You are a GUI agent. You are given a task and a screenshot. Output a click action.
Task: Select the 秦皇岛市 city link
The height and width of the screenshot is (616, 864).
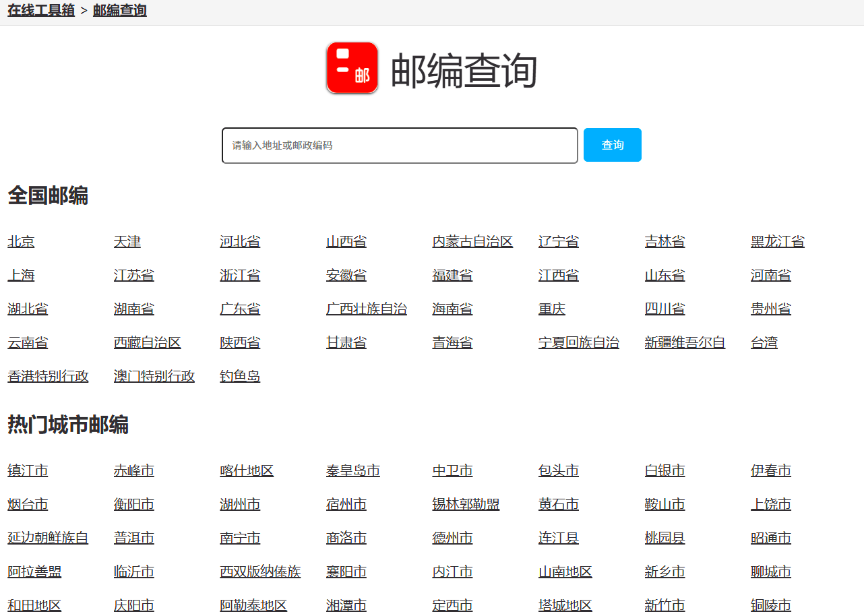[353, 470]
